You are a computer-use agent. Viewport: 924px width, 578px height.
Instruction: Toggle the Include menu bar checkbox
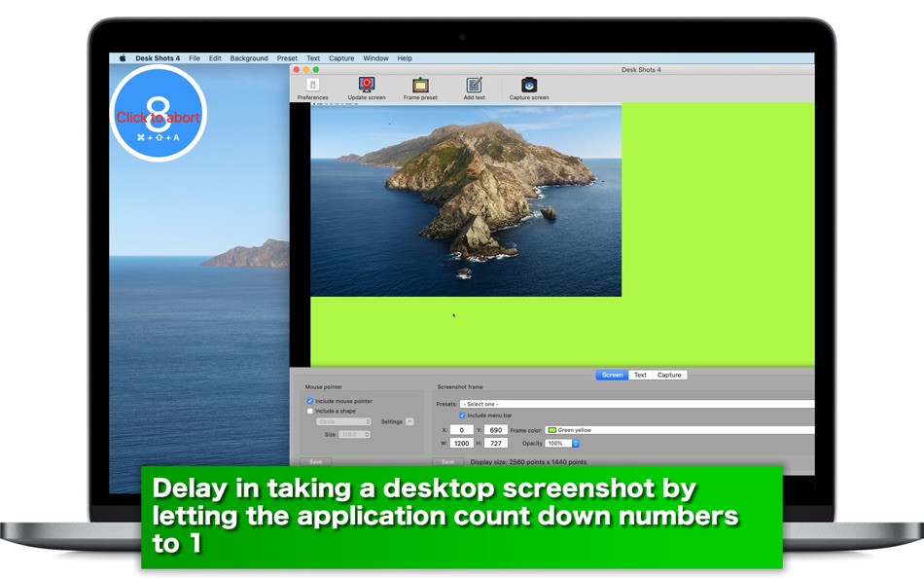point(462,415)
